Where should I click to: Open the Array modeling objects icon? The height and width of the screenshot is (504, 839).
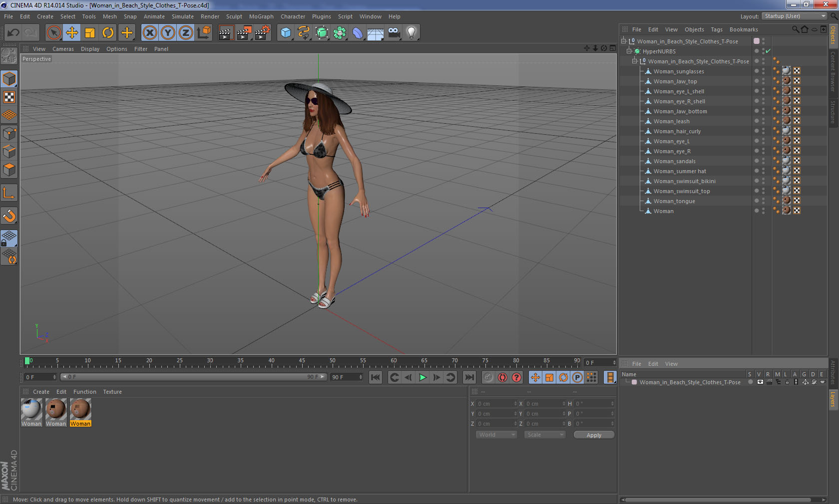[x=340, y=33]
